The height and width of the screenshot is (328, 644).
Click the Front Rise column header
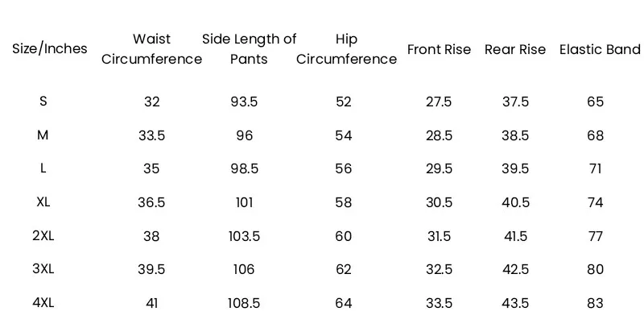(x=439, y=49)
